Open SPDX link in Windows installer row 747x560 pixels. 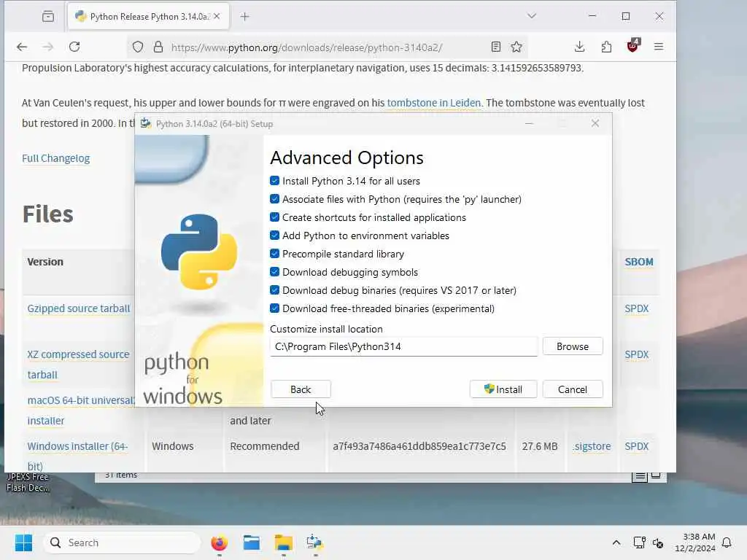coord(636,446)
